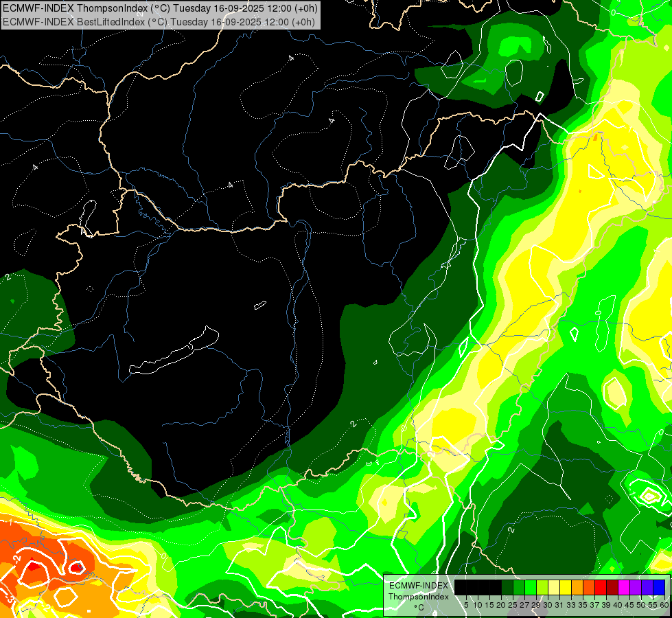This screenshot has width=672, height=618.
Task: Select the magenta 40–45 legend swatch
Action: click(624, 587)
